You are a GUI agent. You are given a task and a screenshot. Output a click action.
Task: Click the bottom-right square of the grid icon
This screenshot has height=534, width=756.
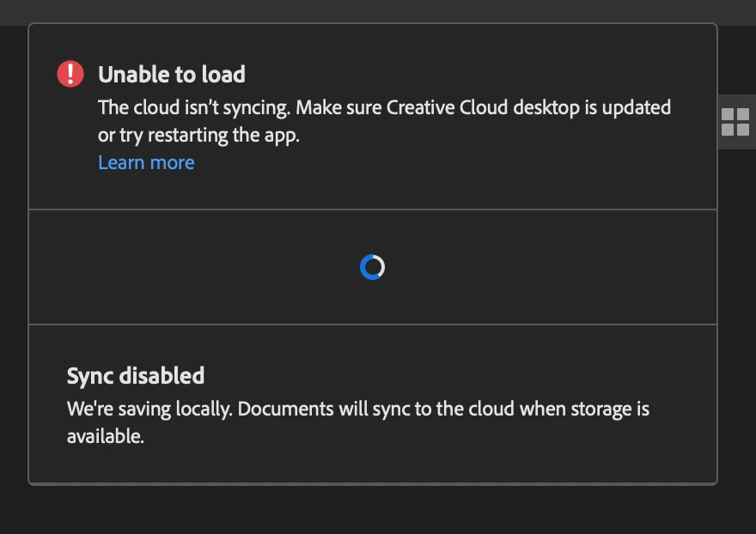(x=743, y=130)
